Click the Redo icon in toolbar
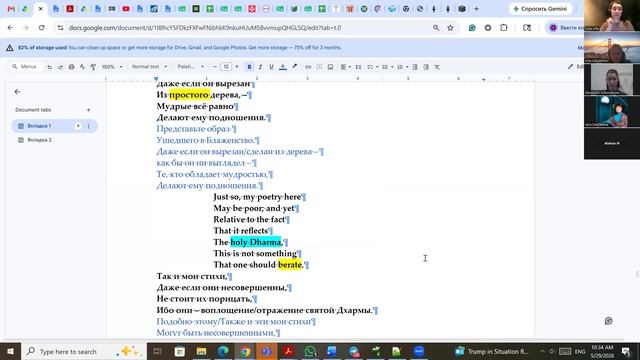 click(x=60, y=67)
